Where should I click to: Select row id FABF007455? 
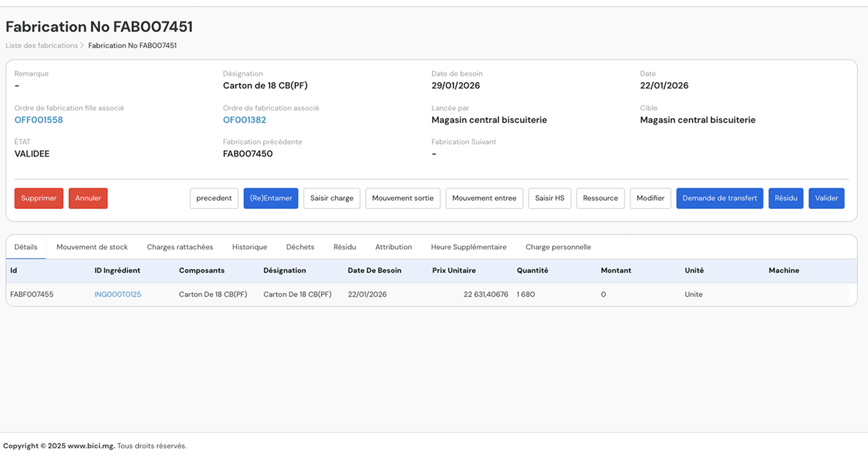[x=32, y=295]
